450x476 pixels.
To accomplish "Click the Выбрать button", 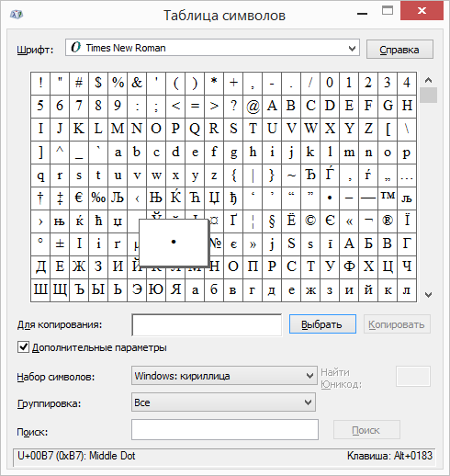I will click(322, 324).
